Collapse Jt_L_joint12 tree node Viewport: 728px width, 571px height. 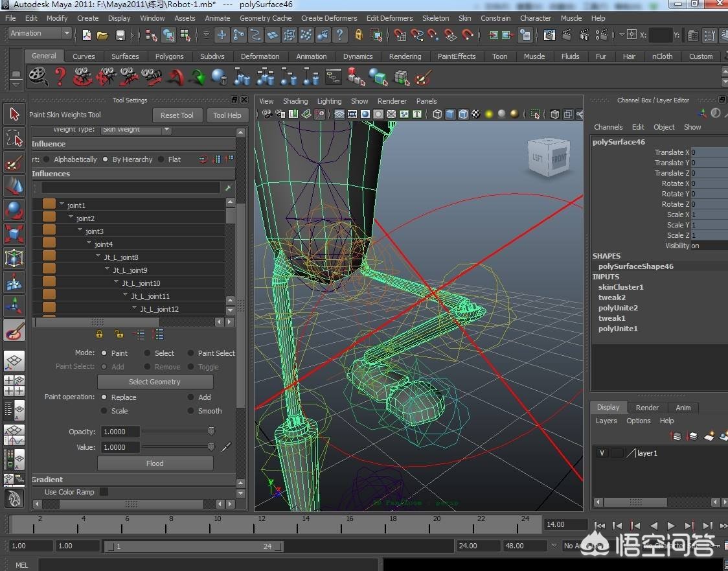click(x=134, y=308)
